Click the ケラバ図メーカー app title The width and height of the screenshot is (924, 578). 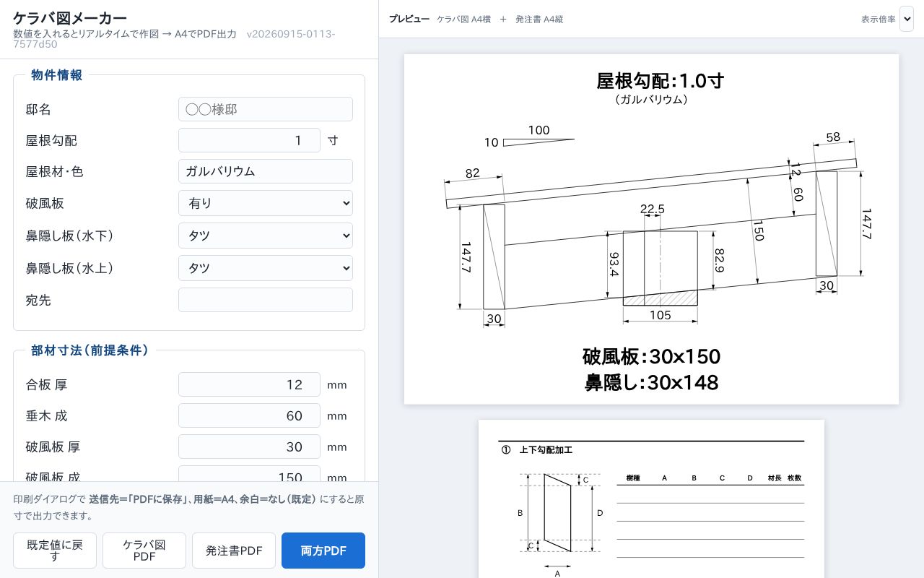[x=70, y=18]
